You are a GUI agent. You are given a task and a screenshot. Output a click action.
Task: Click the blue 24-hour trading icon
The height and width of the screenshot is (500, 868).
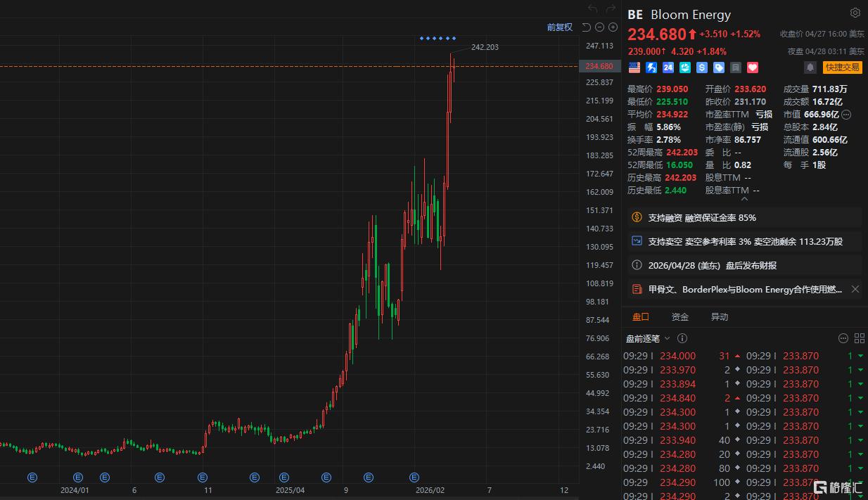pos(668,68)
